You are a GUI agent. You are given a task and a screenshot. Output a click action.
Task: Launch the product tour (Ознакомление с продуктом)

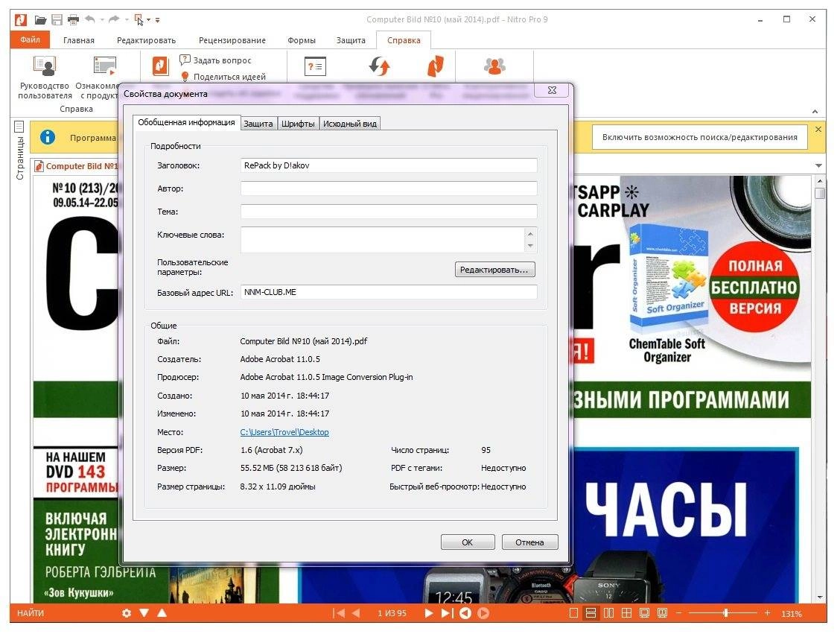click(x=99, y=77)
